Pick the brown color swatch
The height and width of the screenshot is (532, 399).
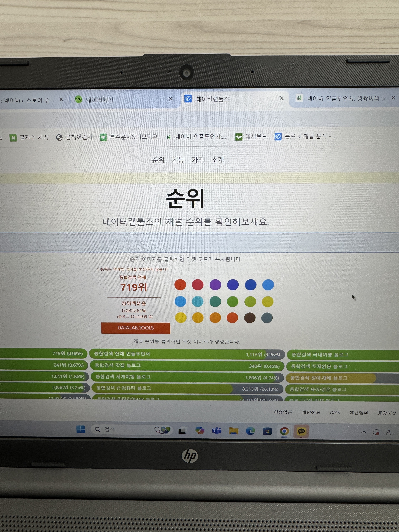[250, 318]
